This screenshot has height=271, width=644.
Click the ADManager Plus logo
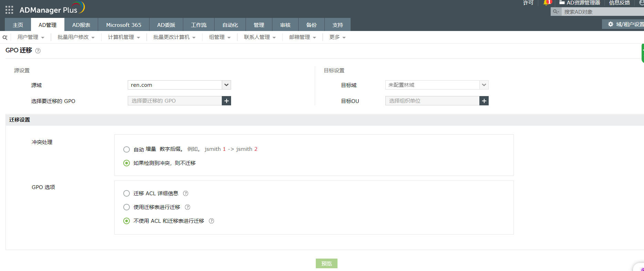pos(52,8)
